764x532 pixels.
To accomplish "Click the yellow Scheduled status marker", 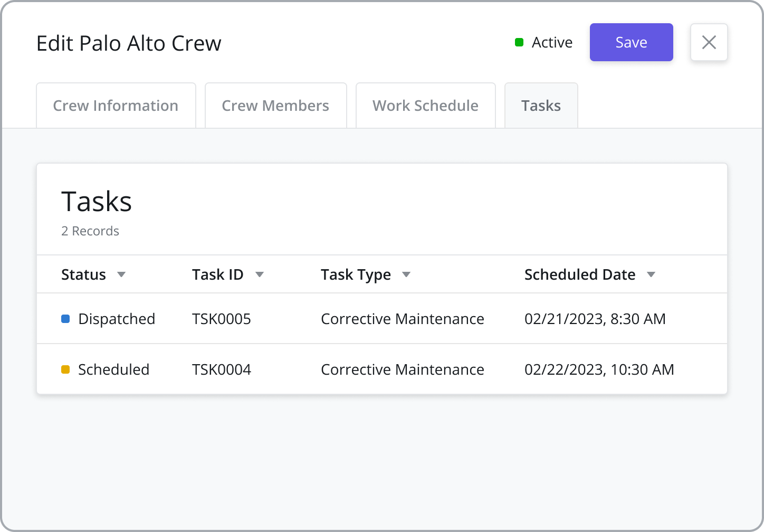I will coord(65,369).
